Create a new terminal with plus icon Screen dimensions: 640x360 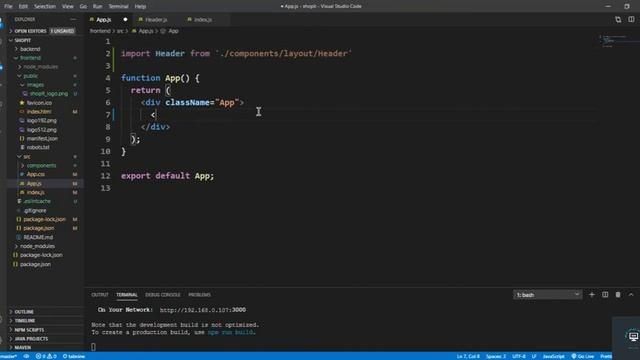[x=591, y=295]
